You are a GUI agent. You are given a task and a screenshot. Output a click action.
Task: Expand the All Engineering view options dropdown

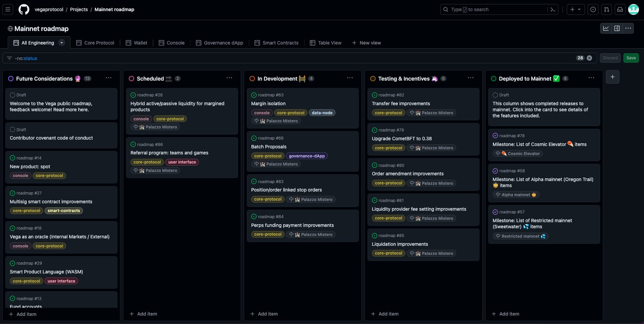point(62,42)
